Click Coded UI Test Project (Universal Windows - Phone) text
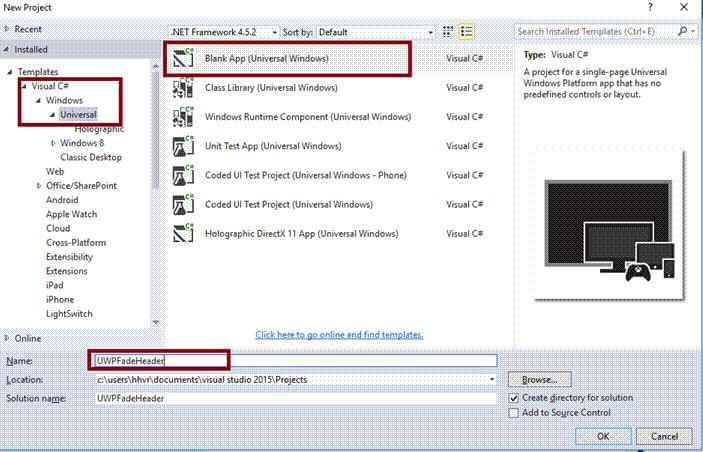Screen dimensions: 703x452 (x=306, y=175)
